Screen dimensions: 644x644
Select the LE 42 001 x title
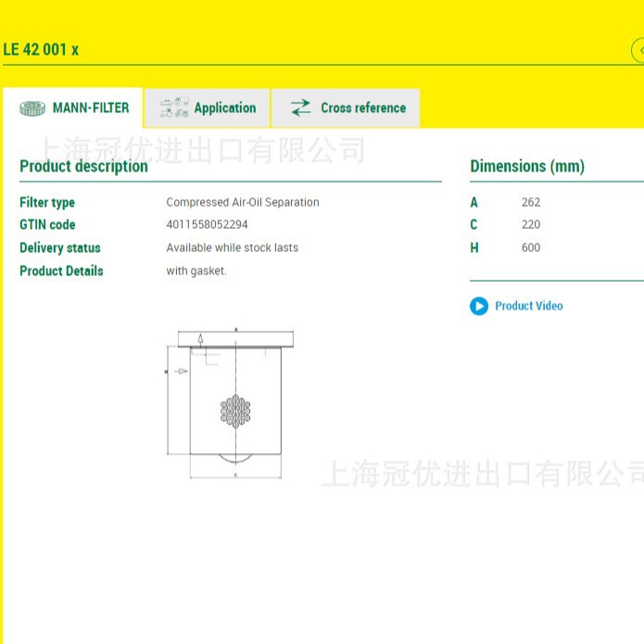pyautogui.click(x=41, y=49)
